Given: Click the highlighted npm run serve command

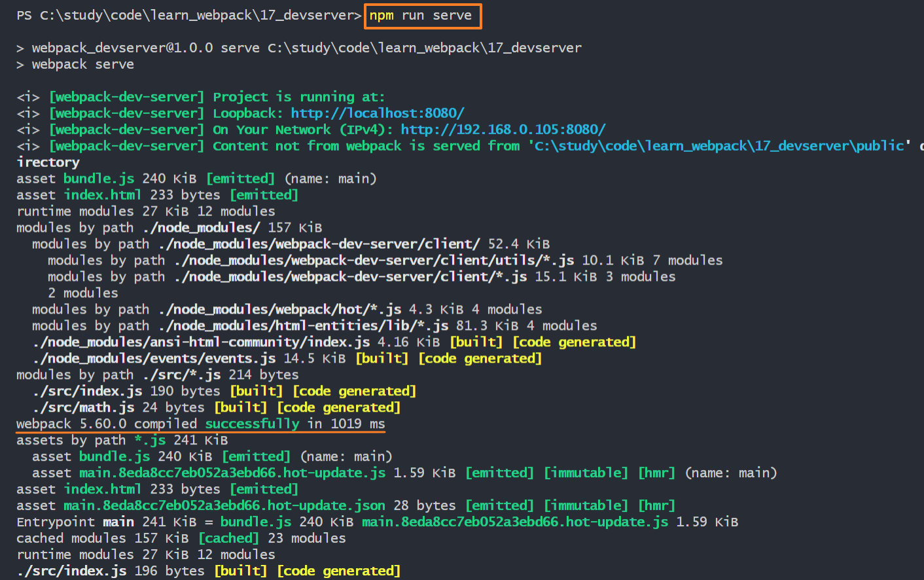Looking at the screenshot, I should point(423,16).
